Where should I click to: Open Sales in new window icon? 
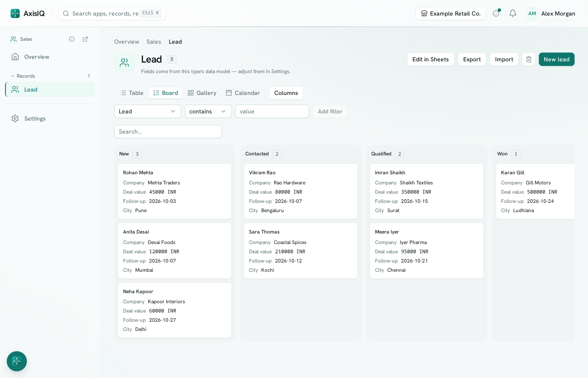[x=85, y=39]
